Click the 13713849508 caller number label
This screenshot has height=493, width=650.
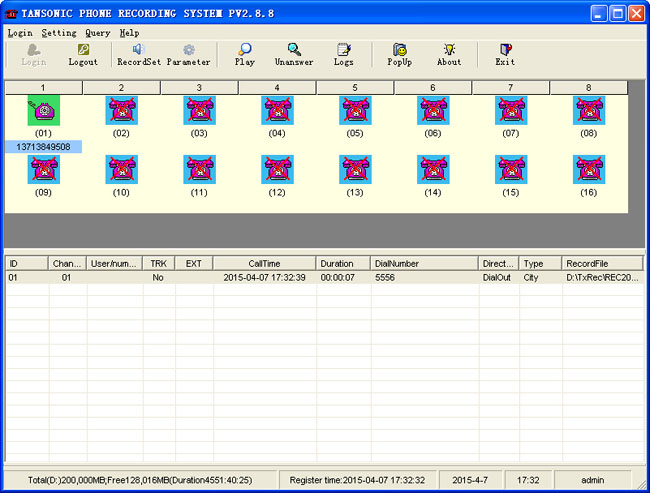(x=43, y=147)
